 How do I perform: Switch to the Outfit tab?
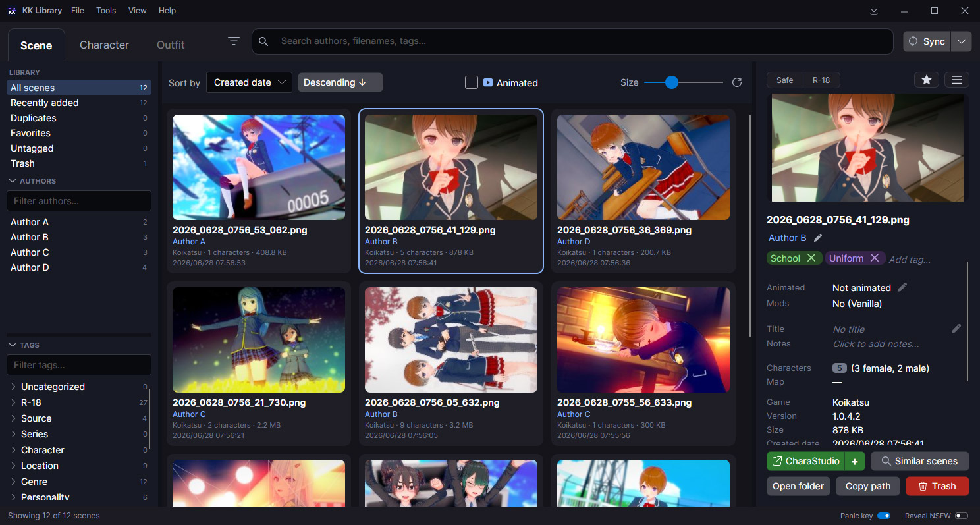tap(171, 45)
